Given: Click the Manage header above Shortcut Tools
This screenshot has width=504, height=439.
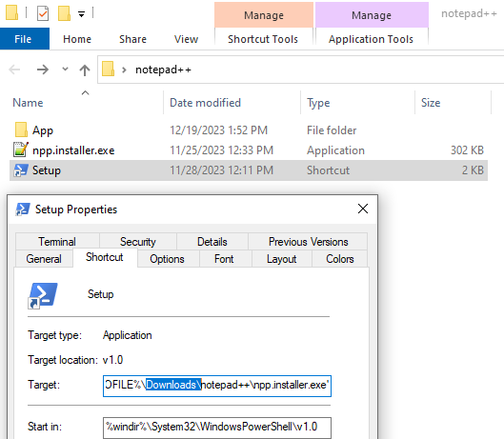Looking at the screenshot, I should (x=264, y=15).
